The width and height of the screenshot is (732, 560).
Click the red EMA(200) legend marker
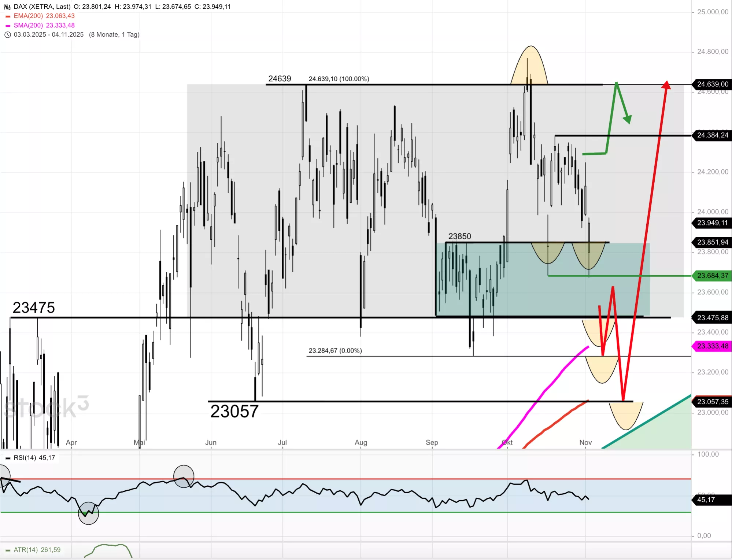(x=8, y=16)
